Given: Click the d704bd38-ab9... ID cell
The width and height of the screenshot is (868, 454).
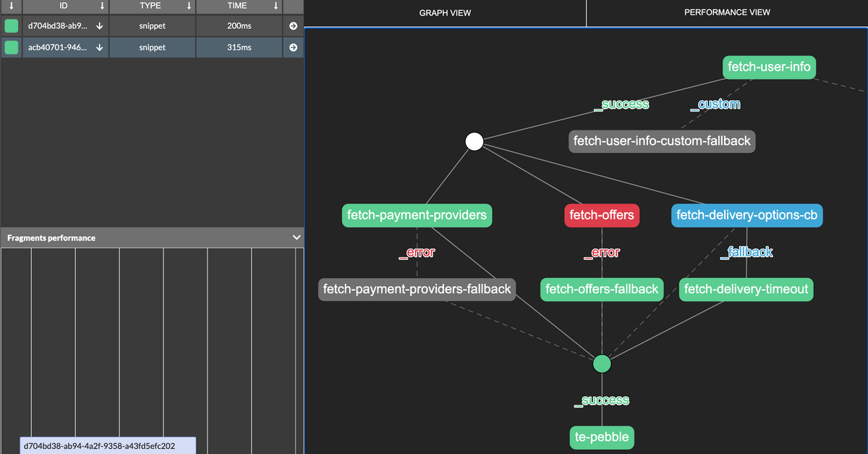Looking at the screenshot, I should click(x=66, y=26).
